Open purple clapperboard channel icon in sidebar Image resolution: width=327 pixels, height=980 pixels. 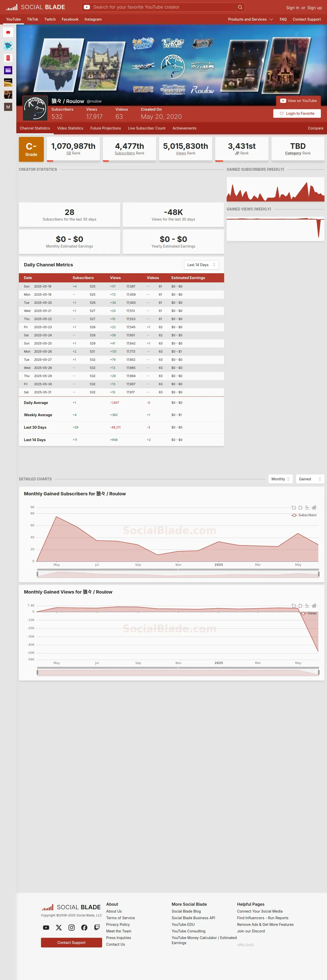8,70
